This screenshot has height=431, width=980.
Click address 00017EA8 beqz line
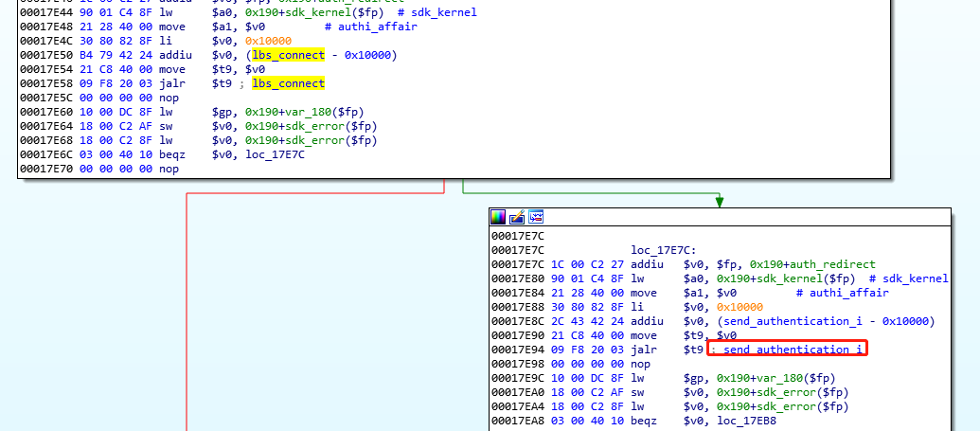[519, 421]
